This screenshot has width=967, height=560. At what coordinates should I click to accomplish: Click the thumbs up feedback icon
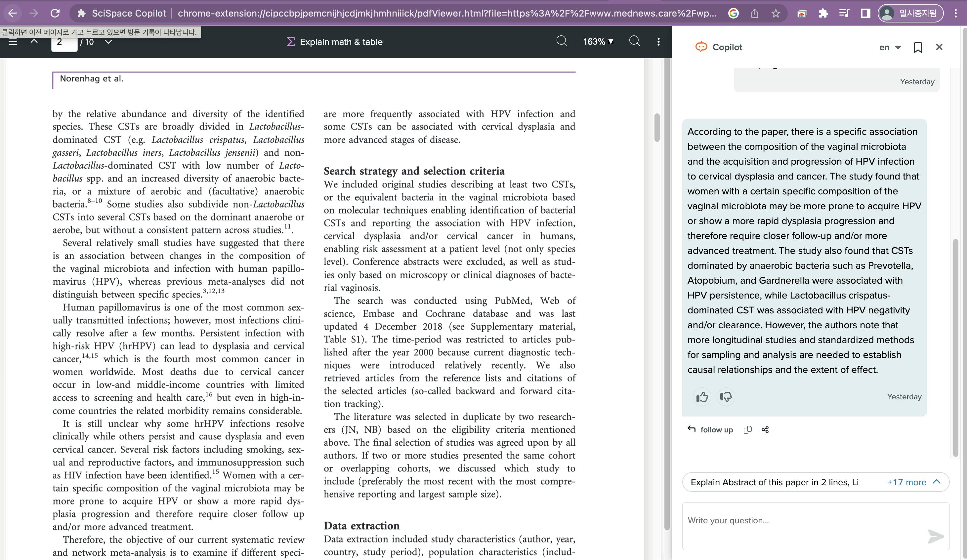point(702,397)
